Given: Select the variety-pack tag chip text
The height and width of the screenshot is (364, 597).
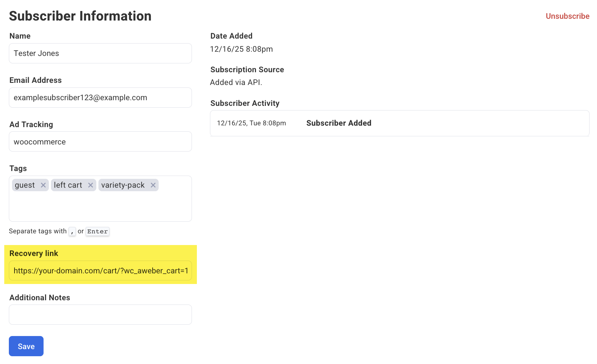Looking at the screenshot, I should coord(123,185).
